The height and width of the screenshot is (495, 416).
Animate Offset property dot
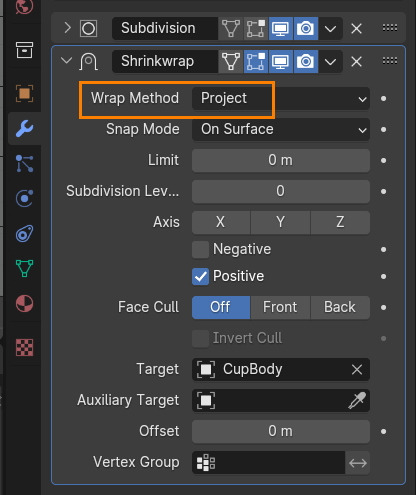(x=383, y=432)
